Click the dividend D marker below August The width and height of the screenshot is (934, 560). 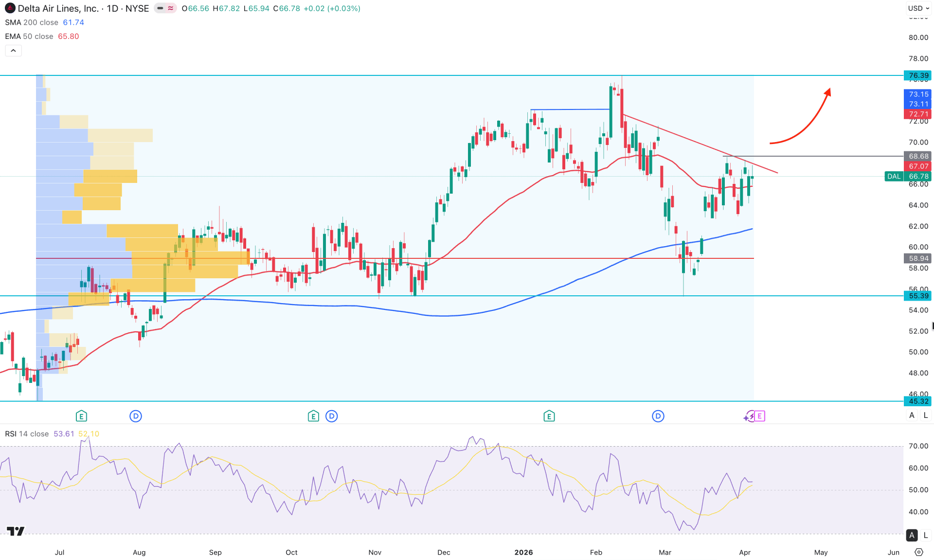(x=135, y=416)
